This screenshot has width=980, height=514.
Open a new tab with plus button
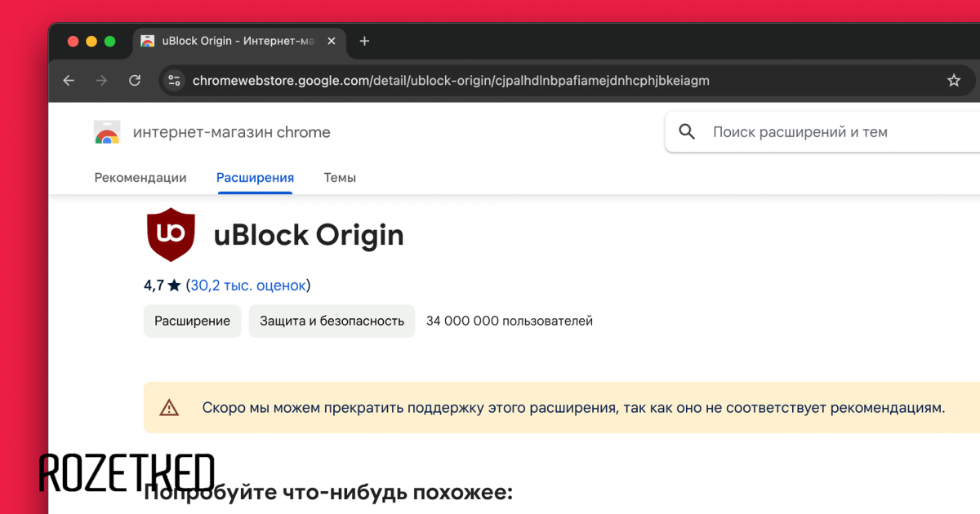[364, 42]
